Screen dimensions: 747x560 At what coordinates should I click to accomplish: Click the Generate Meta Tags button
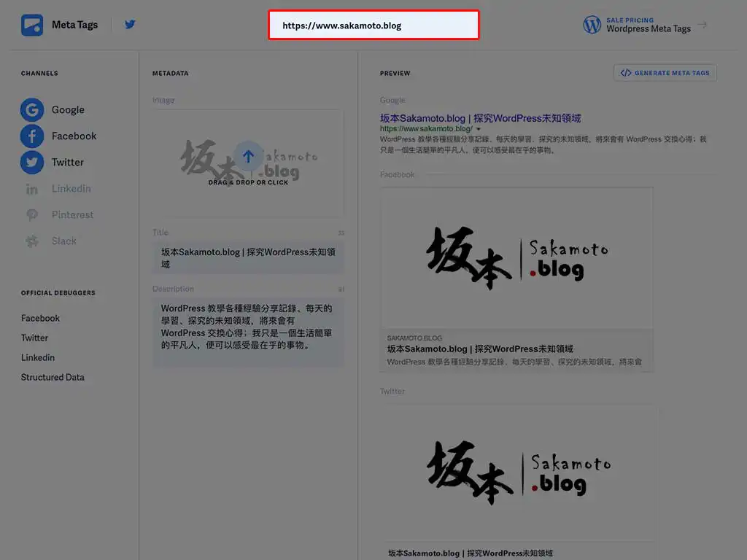pyautogui.click(x=665, y=73)
